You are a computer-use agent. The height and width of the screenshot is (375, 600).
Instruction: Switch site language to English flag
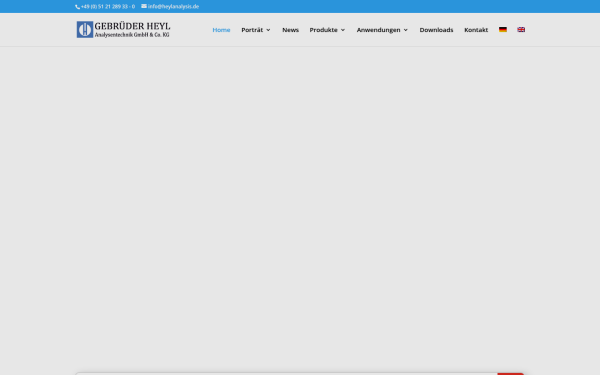[x=521, y=29]
